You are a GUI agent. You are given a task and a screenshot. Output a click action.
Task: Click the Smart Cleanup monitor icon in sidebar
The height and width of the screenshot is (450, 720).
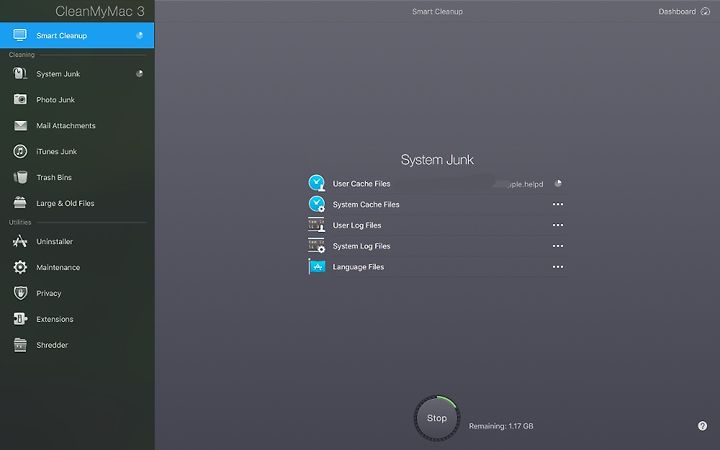[20, 35]
